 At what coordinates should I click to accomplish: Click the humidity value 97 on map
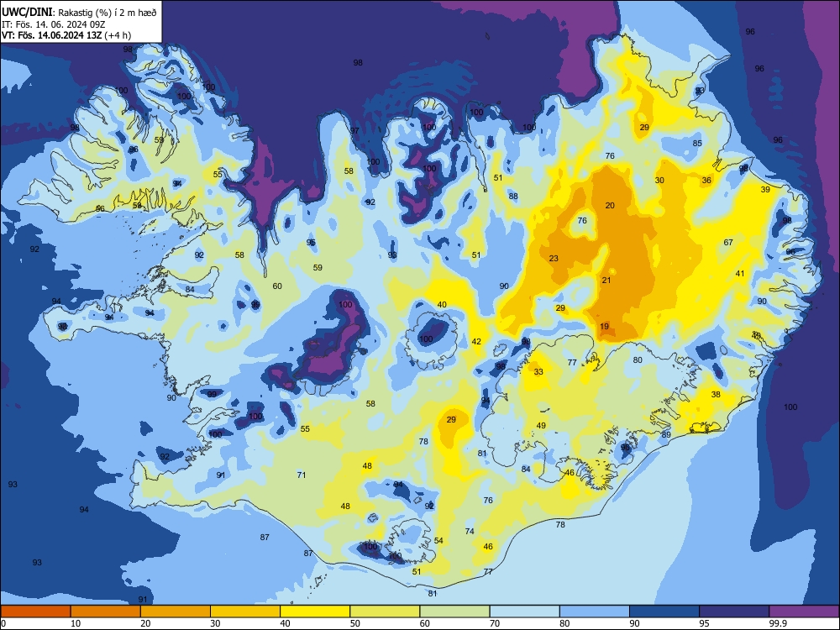(x=354, y=131)
